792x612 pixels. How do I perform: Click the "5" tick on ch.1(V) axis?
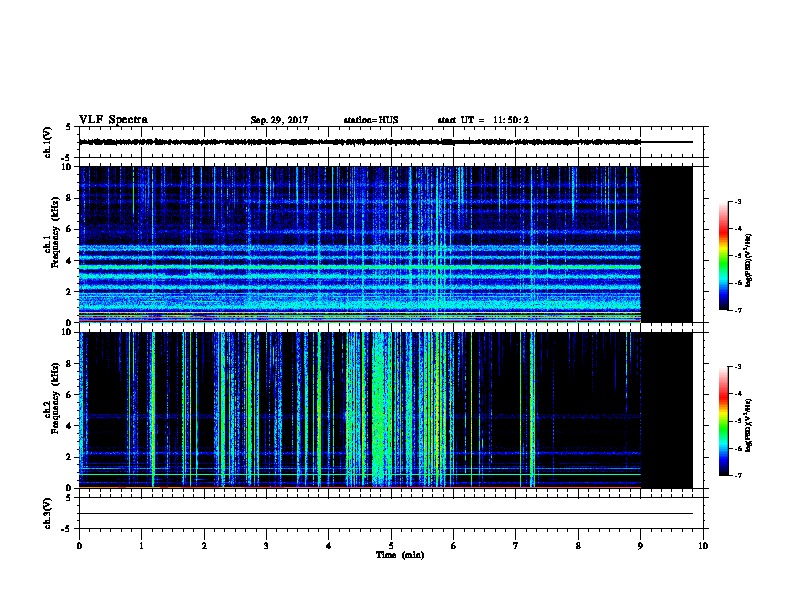pos(69,127)
